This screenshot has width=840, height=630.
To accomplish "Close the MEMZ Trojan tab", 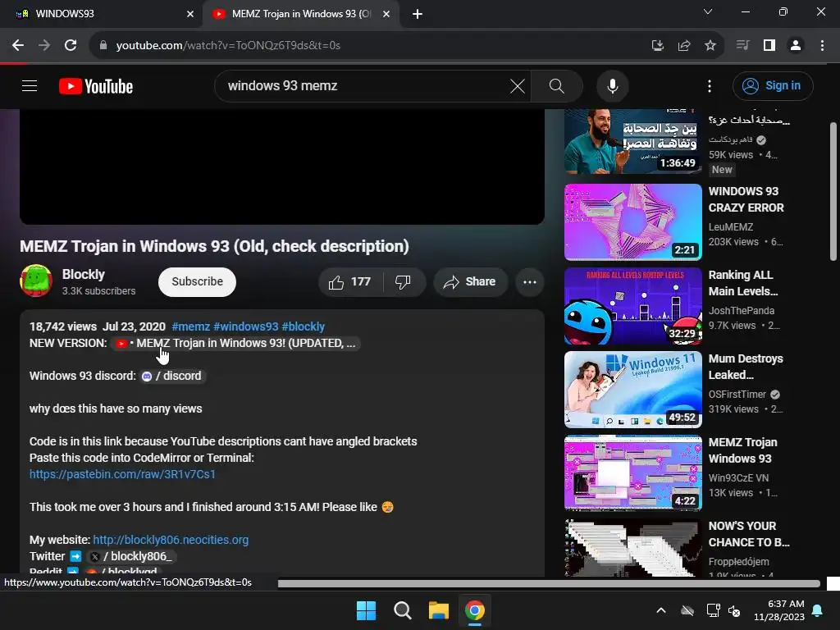I will tap(386, 14).
